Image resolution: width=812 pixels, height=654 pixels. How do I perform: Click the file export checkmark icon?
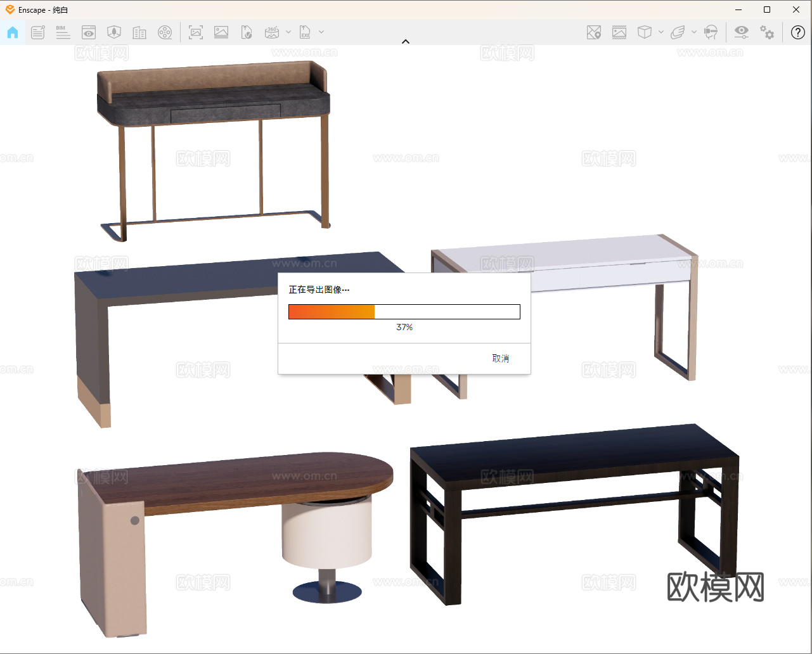(x=247, y=32)
